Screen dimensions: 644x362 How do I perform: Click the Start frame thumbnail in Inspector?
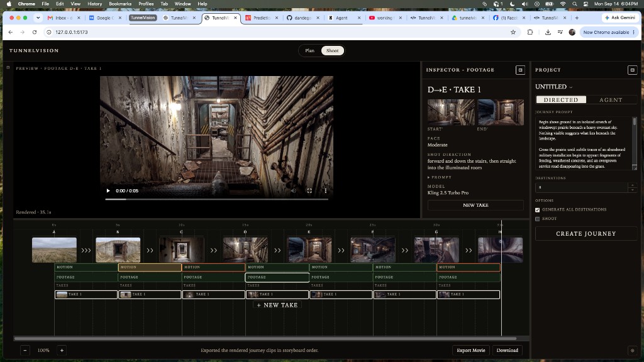[451, 112]
